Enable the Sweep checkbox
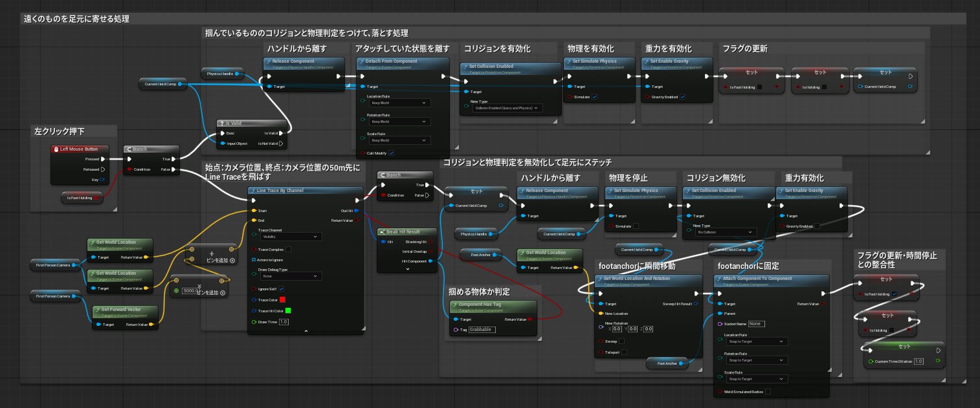Viewport: 980px width, 408px height. pos(622,341)
